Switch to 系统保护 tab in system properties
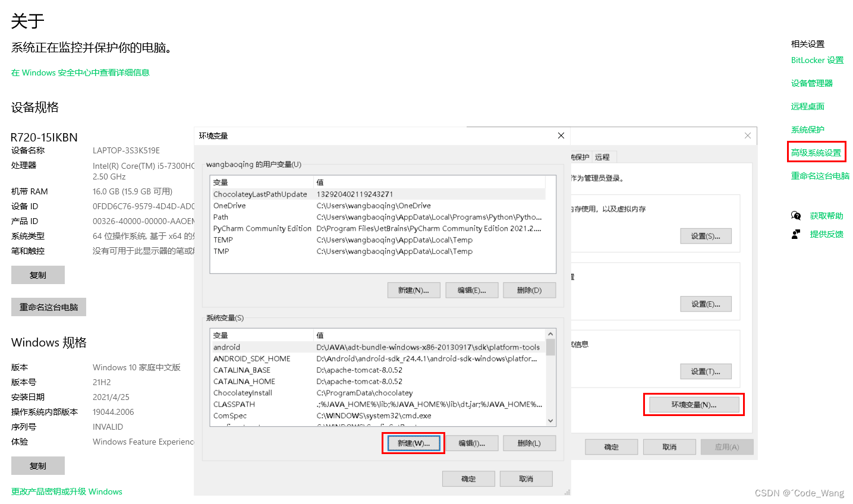 tap(581, 157)
